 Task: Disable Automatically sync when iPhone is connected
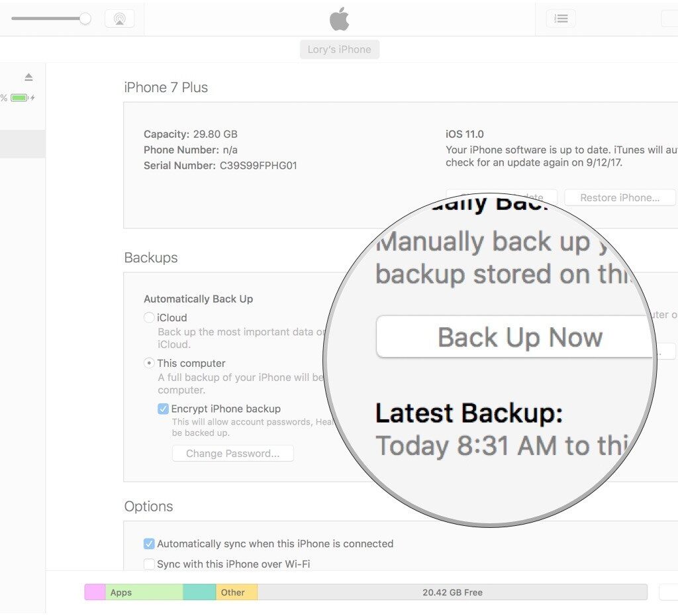pos(150,544)
